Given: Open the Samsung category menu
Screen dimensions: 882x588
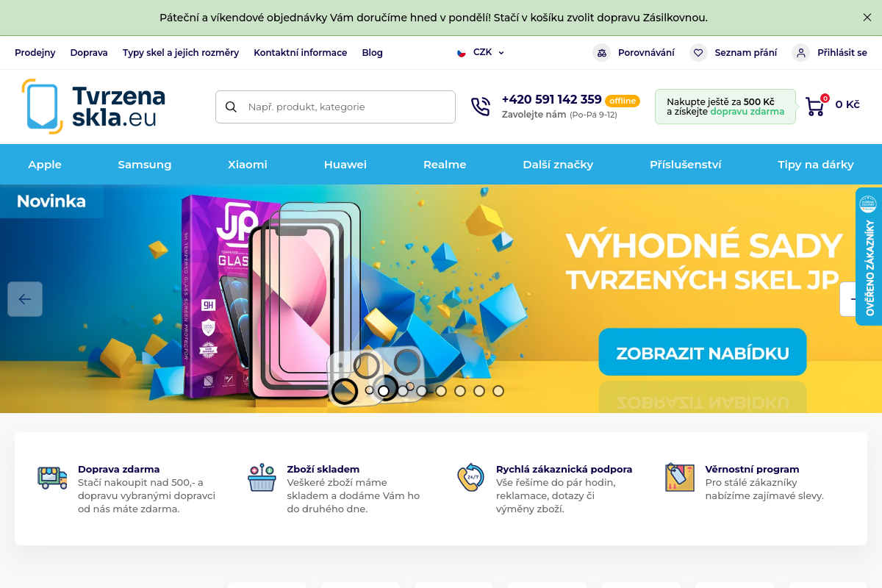Looking at the screenshot, I should pos(145,165).
